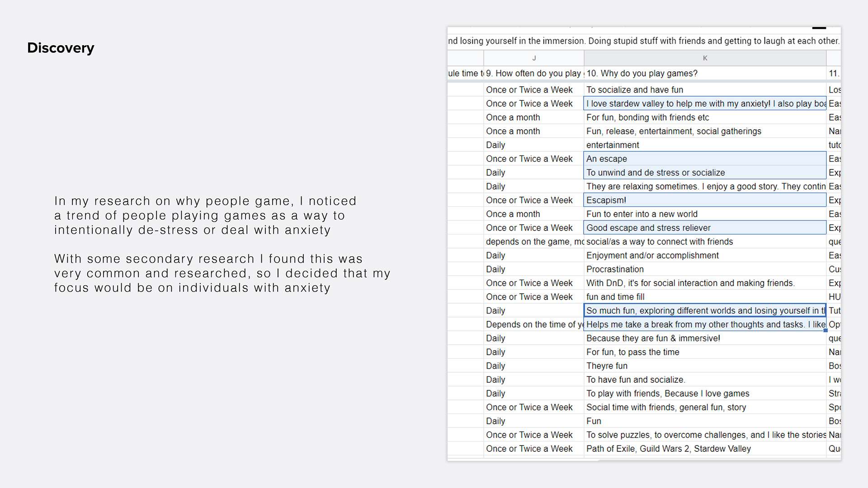Click the stardew valley anxiety response cell
This screenshot has width=868, height=488.
click(705, 103)
